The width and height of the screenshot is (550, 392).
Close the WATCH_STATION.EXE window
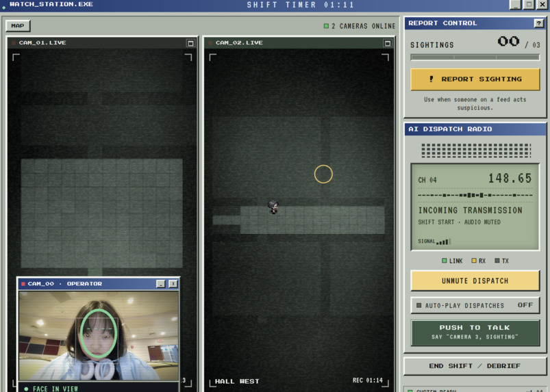[x=542, y=4]
